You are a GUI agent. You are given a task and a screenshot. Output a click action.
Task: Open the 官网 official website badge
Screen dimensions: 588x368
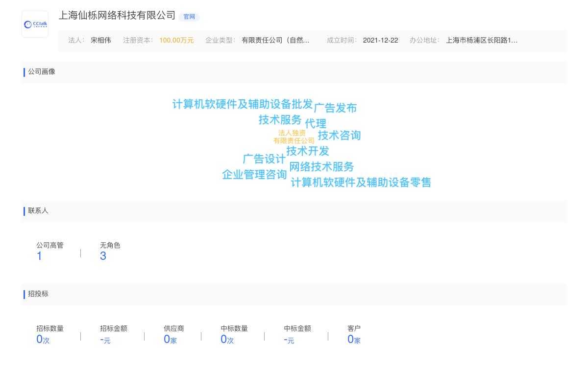pyautogui.click(x=189, y=17)
